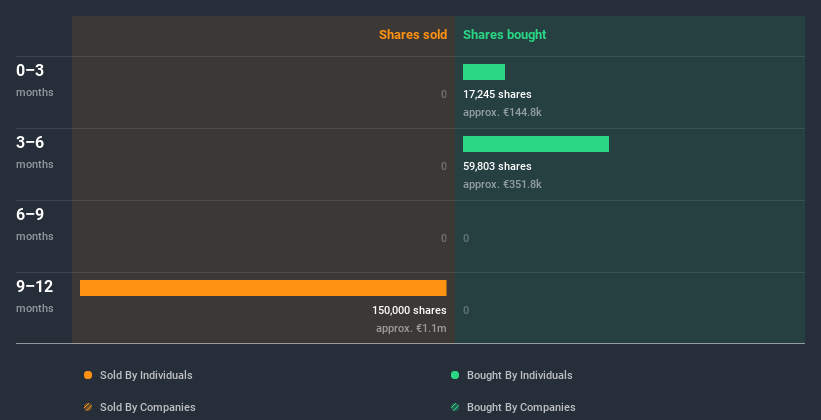Select the Sold By Companies legend label
Screen dimensions: 821x420
[x=148, y=407]
